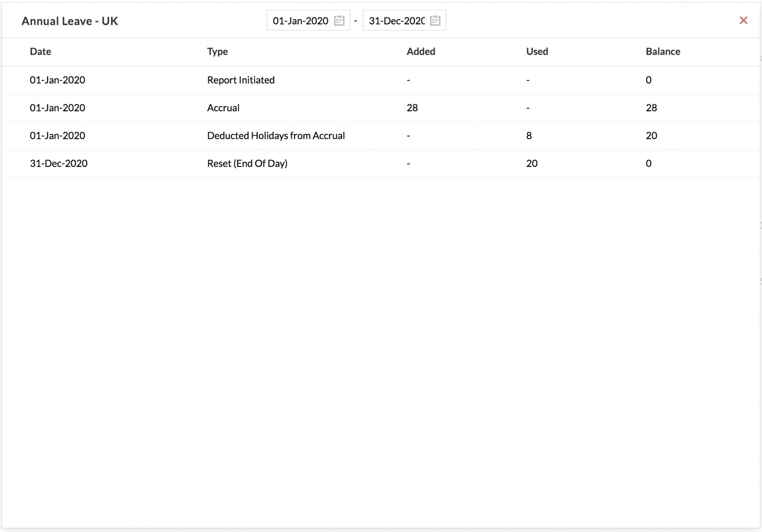Click the Date column header
The height and width of the screenshot is (532, 762).
coord(40,51)
